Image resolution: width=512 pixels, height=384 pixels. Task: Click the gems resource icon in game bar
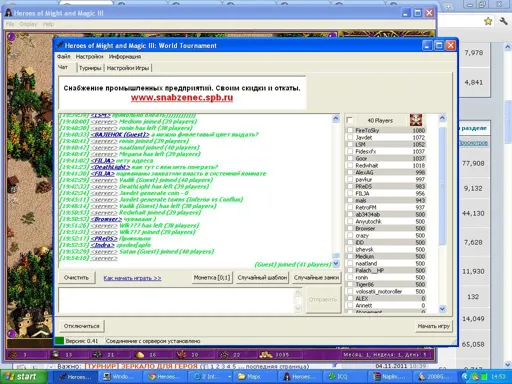pos(224,355)
